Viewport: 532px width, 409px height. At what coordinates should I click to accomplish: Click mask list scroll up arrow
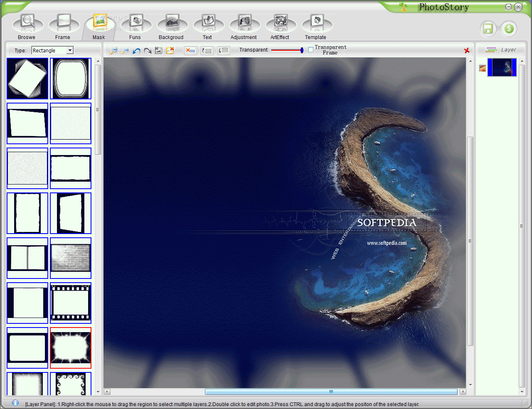coord(98,61)
